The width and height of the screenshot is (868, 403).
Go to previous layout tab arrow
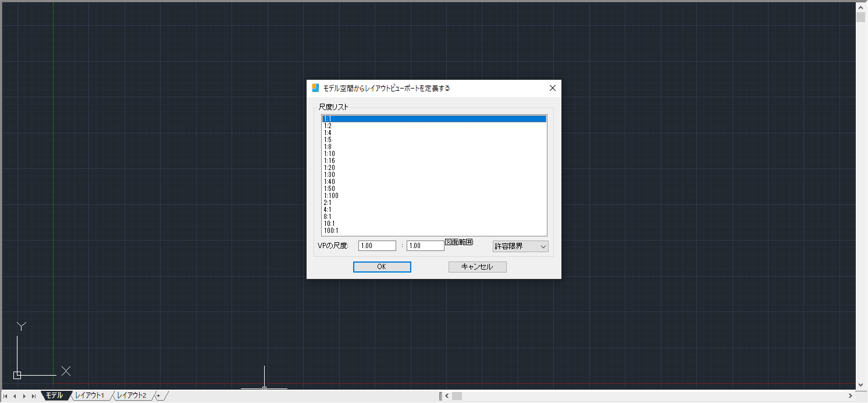15,397
